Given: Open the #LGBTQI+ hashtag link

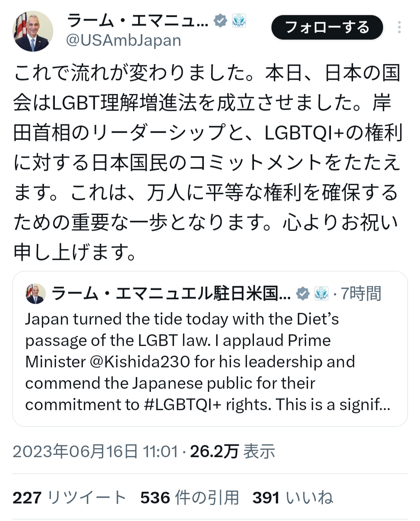Looking at the screenshot, I should [x=182, y=405].
